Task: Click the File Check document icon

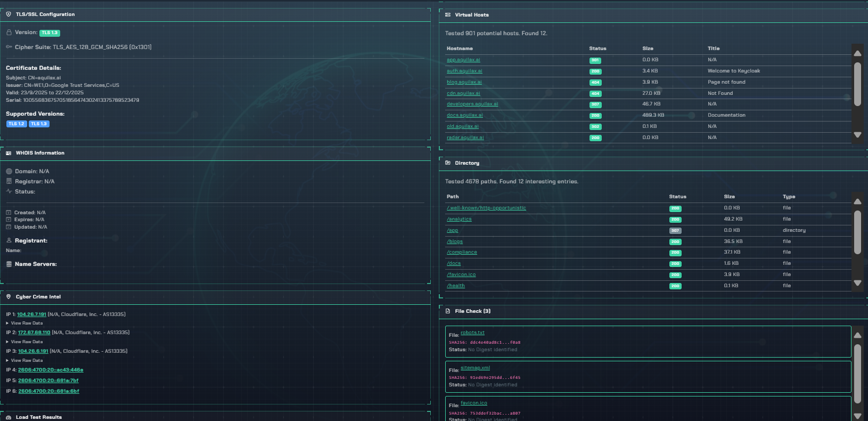Action: 448,311
